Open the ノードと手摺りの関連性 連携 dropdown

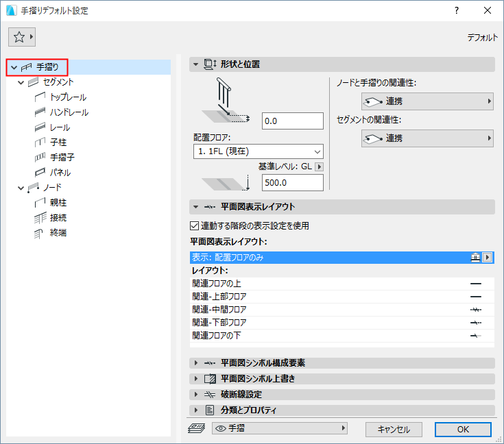pos(427,101)
